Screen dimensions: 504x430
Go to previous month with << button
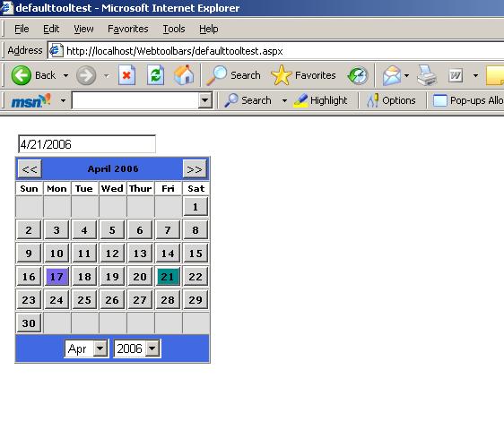point(30,169)
